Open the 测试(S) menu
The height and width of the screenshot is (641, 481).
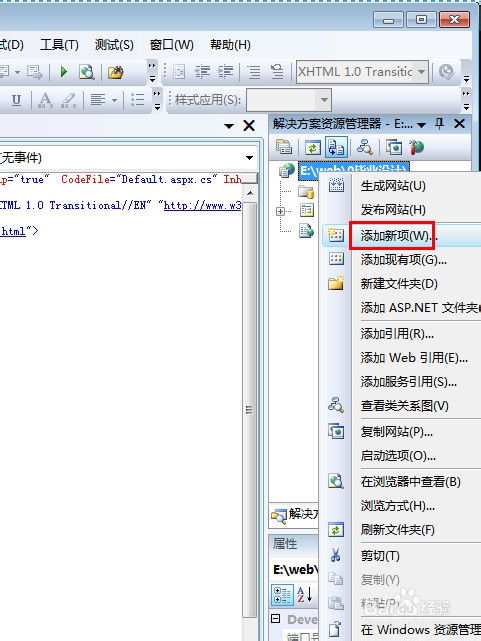click(114, 45)
